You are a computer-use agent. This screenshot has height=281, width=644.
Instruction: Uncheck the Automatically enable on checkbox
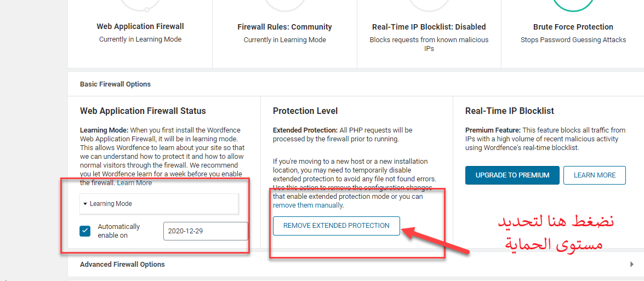click(x=85, y=231)
